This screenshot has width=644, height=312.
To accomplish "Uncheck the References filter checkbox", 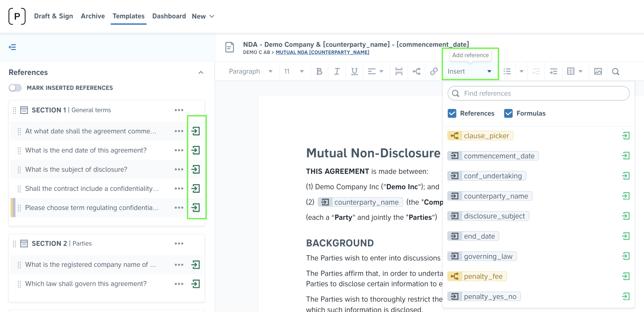I will pyautogui.click(x=452, y=113).
